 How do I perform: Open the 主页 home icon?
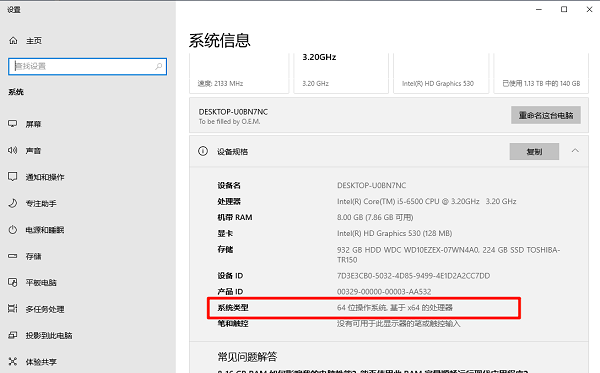click(x=13, y=41)
